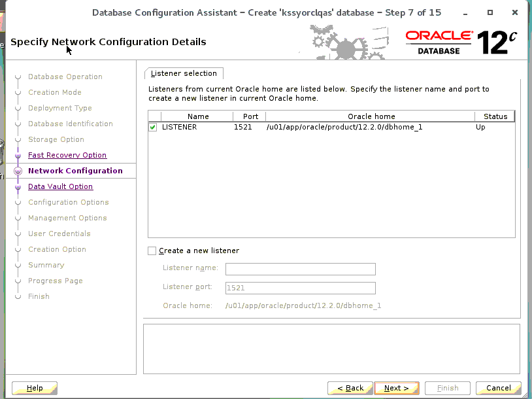Click the Listener port field
Image resolution: width=532 pixels, height=399 pixels.
[x=300, y=288]
